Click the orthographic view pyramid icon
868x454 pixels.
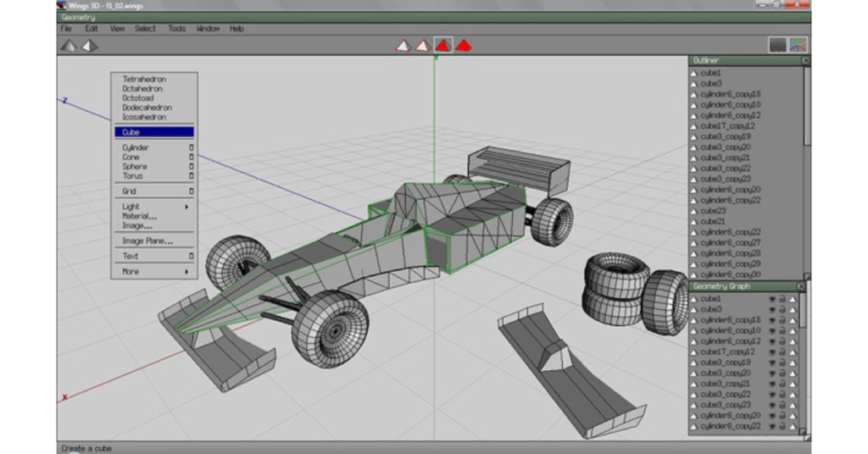[90, 46]
